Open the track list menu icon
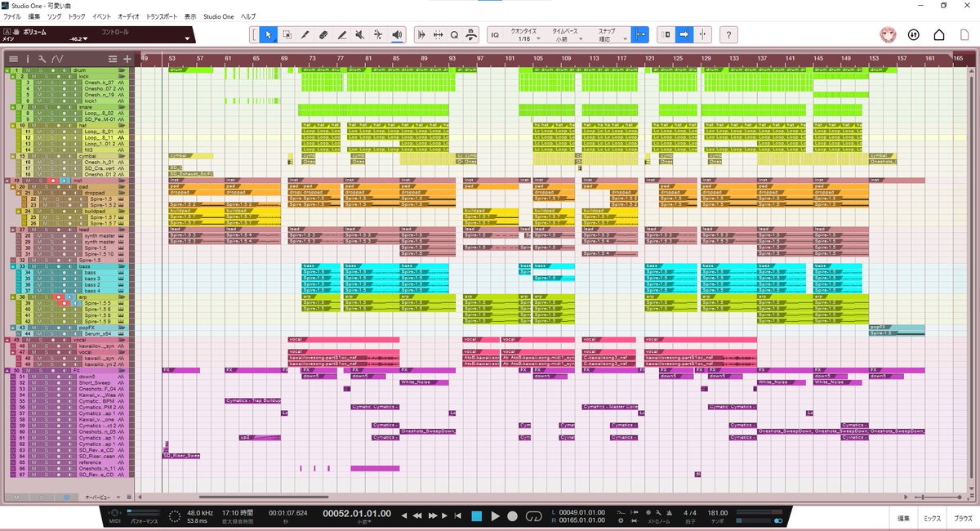The height and width of the screenshot is (531, 980). click(x=13, y=59)
